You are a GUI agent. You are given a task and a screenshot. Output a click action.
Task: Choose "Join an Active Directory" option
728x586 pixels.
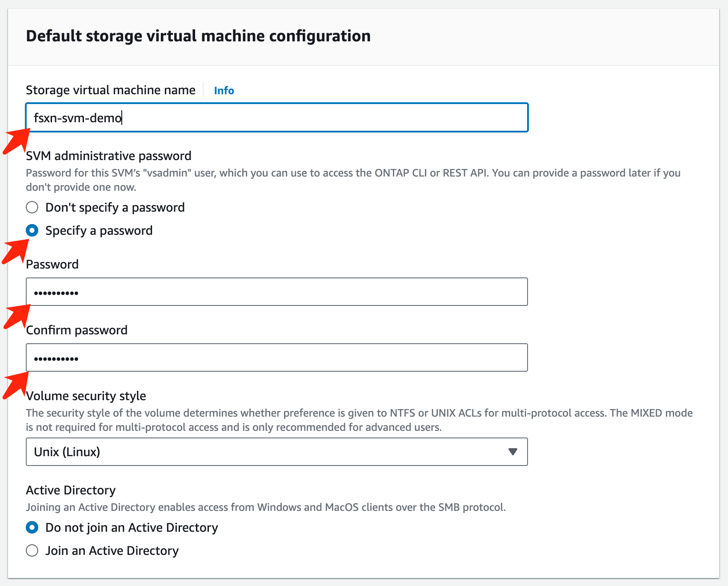pyautogui.click(x=32, y=551)
